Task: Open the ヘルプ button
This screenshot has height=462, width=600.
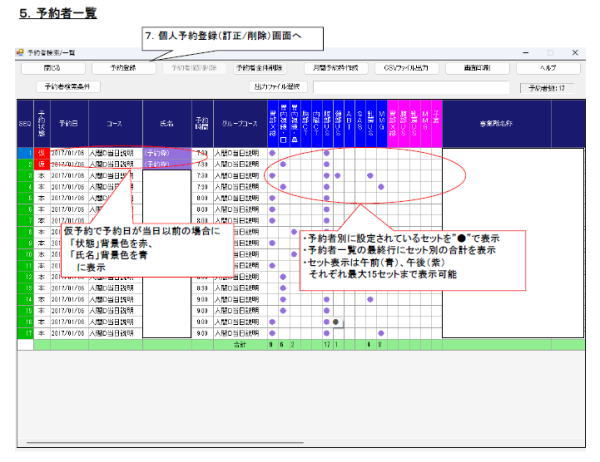Action: pyautogui.click(x=548, y=68)
